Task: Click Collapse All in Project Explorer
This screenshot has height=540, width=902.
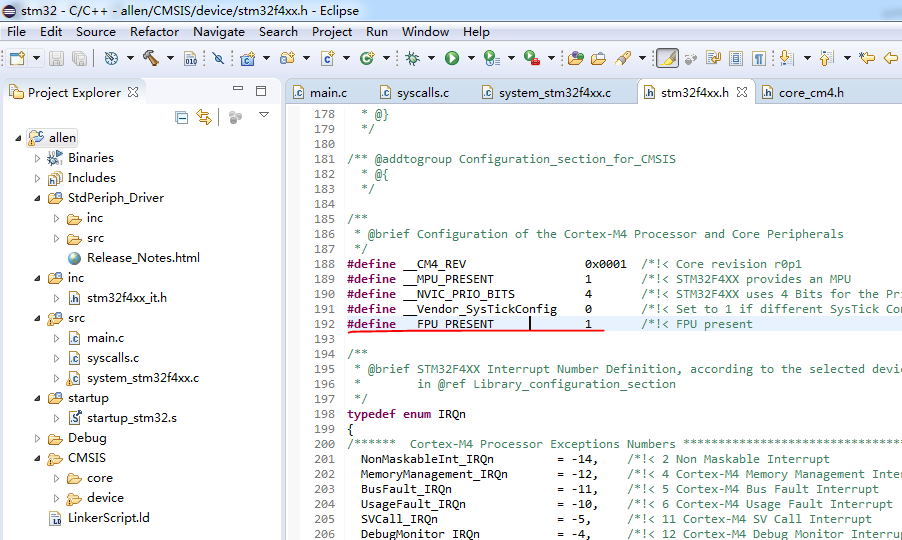Action: 182,117
